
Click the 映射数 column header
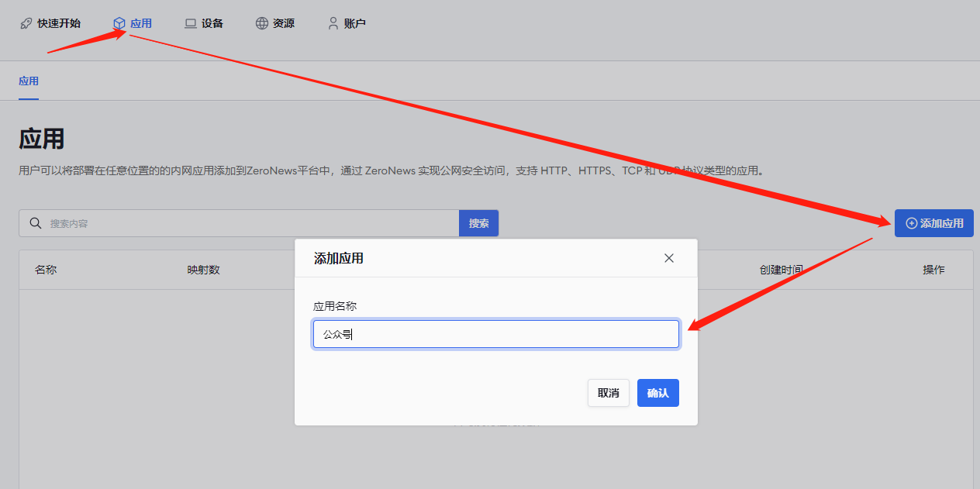pos(203,270)
